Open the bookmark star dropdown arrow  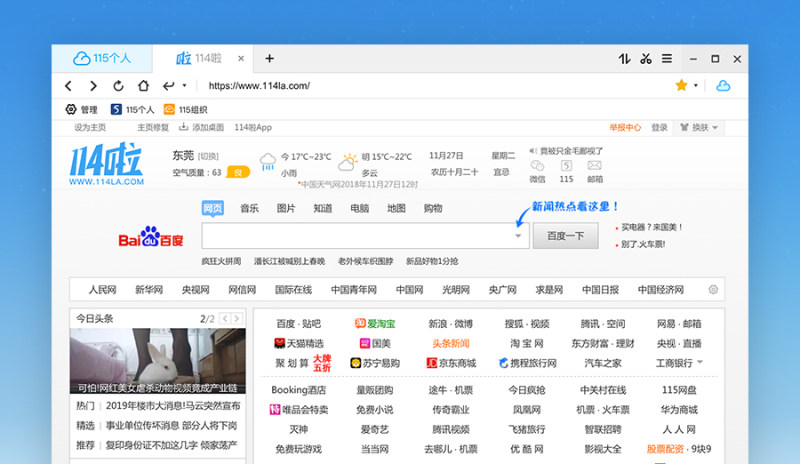pos(695,86)
